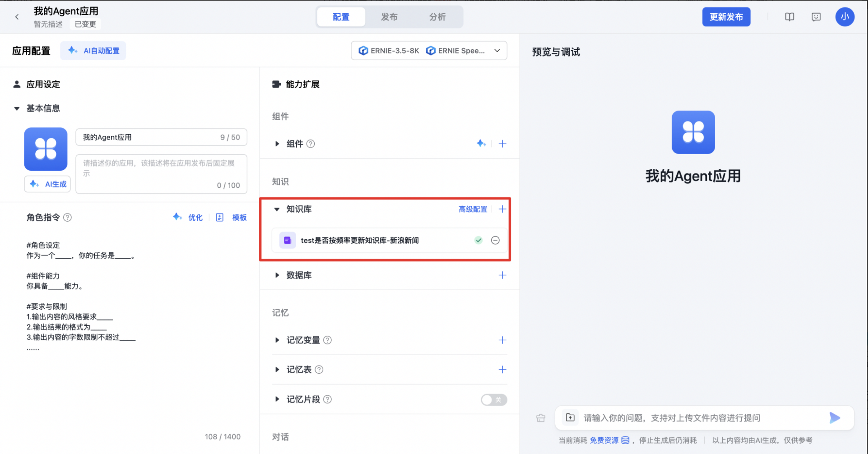Switch to the 配置 tab
This screenshot has width=868, height=454.
(341, 17)
